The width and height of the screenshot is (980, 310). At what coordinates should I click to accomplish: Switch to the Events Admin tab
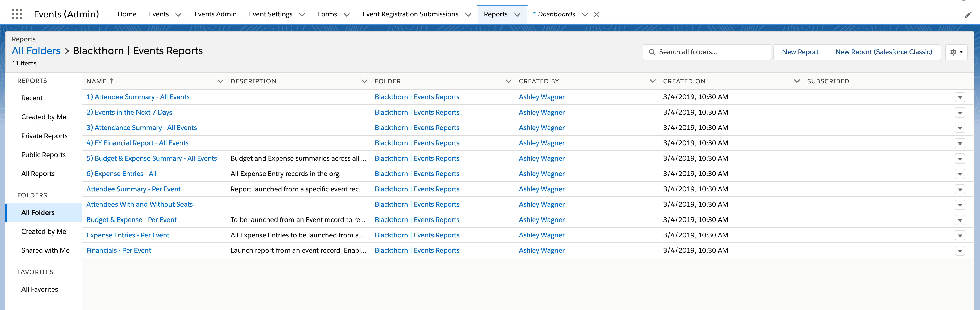pyautogui.click(x=215, y=14)
